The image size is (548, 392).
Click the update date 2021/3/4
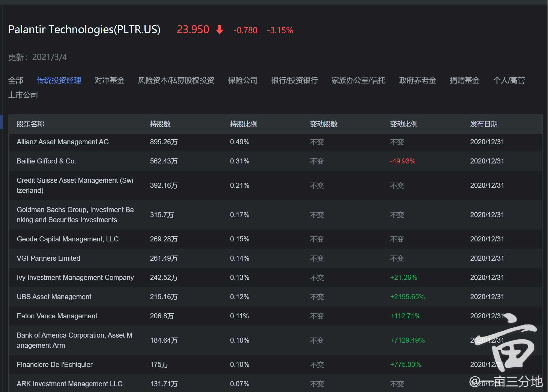point(50,57)
